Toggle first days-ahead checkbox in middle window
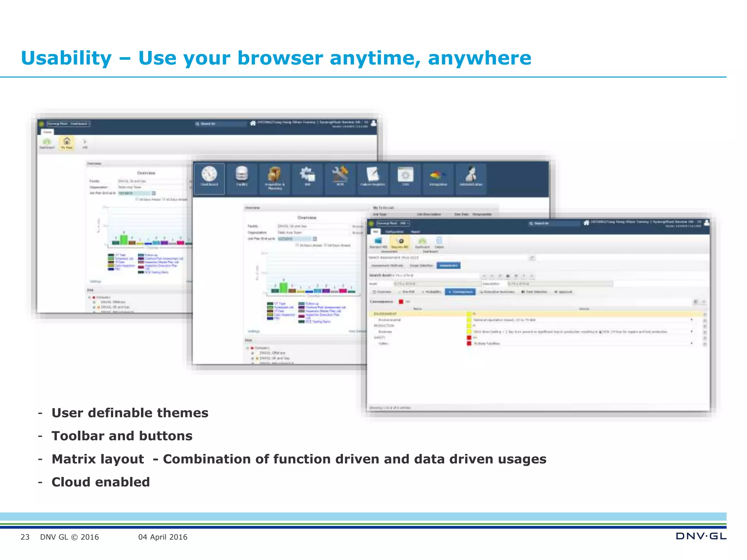Viewport: 747px width, 560px height. tap(297, 245)
